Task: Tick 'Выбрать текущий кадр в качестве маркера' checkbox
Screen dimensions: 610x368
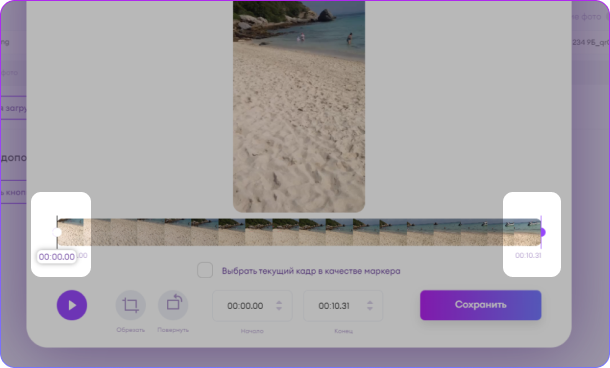Action: coord(205,270)
